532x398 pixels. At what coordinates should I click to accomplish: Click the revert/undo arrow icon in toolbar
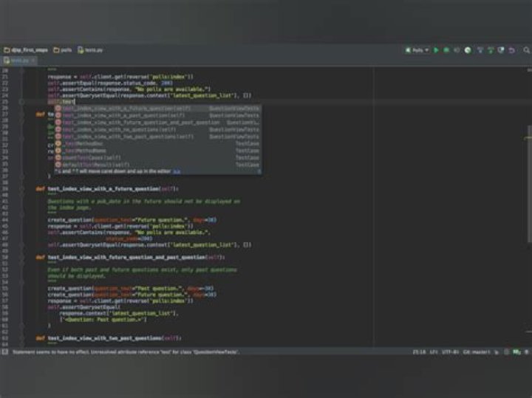click(x=512, y=50)
